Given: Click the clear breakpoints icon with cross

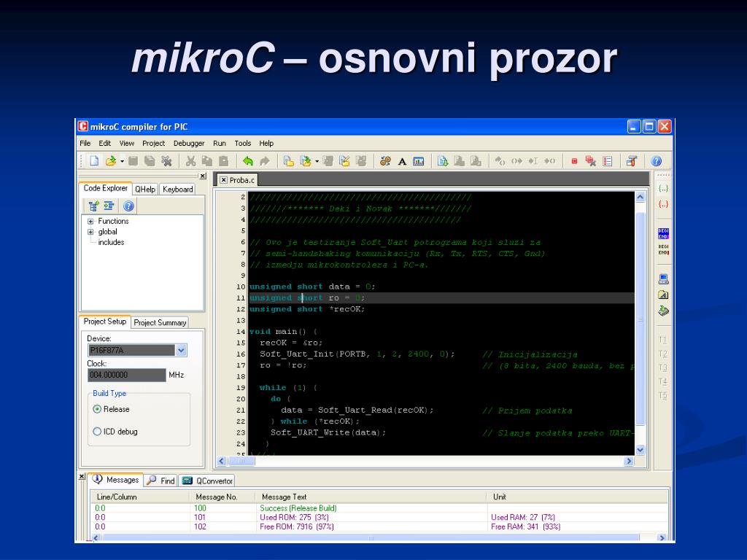Looking at the screenshot, I should click(x=591, y=161).
